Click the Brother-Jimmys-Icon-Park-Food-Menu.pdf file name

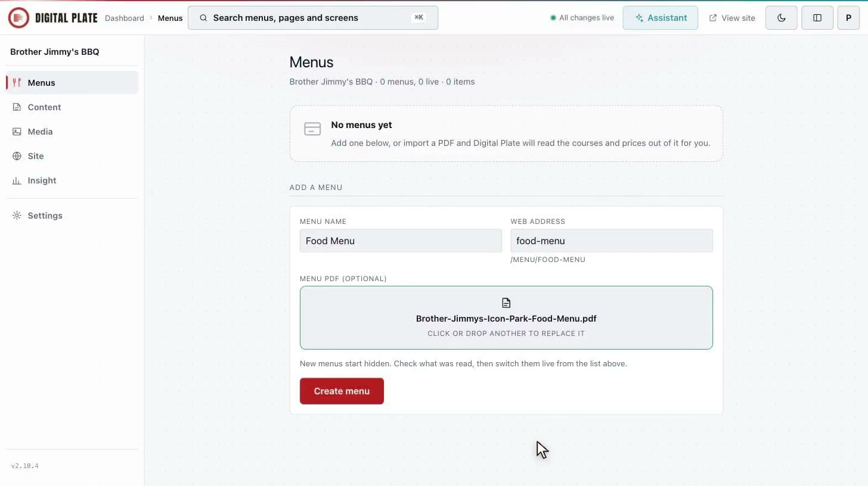tap(506, 319)
